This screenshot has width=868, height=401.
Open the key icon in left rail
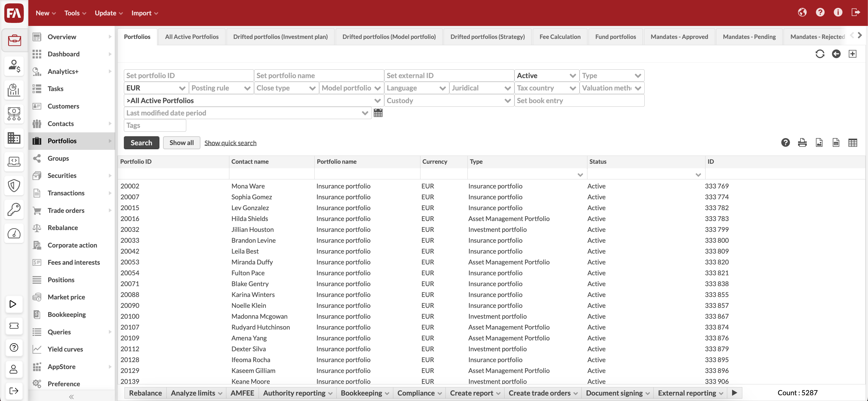(14, 210)
